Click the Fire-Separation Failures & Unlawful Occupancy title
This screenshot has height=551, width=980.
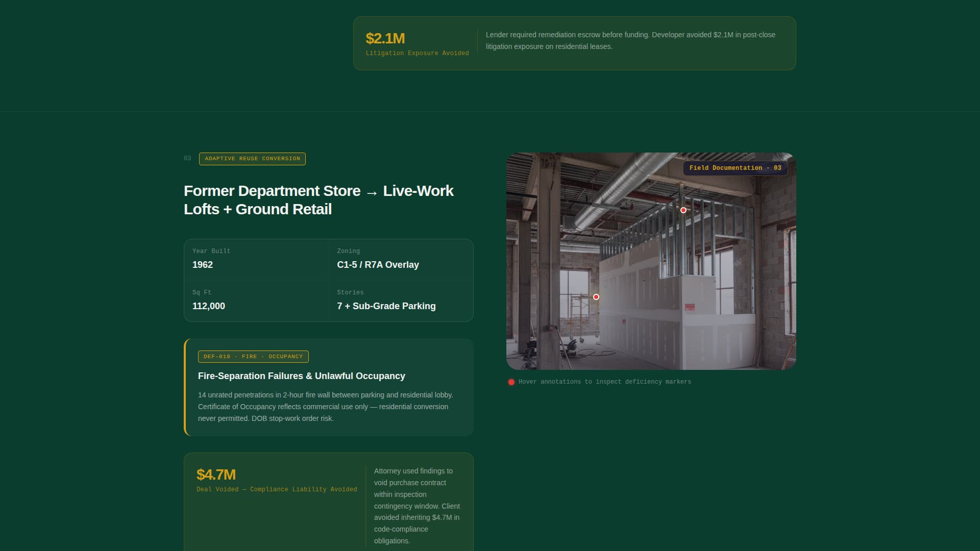coord(301,376)
